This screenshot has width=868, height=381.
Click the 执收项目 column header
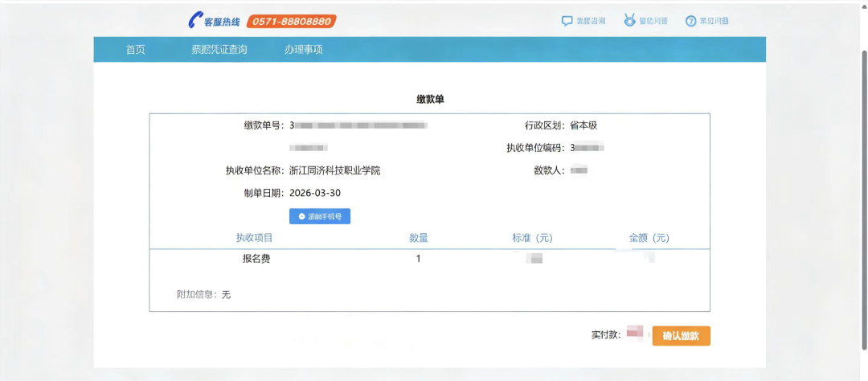click(254, 238)
